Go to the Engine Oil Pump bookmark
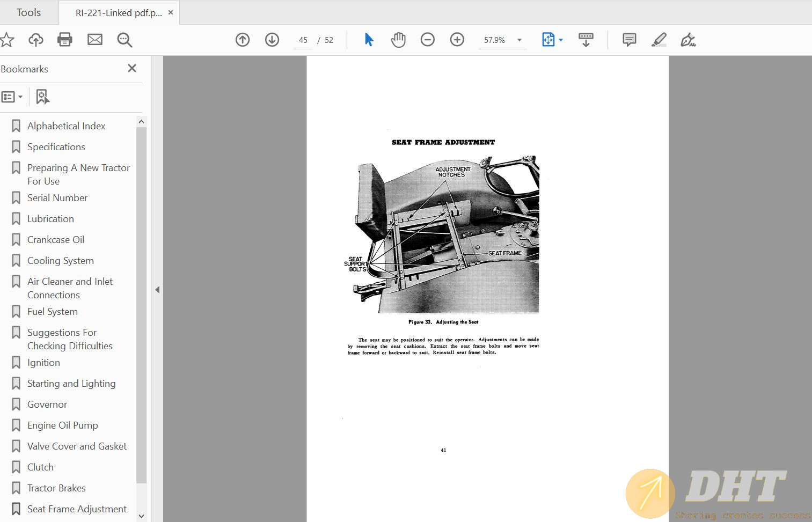 click(63, 425)
